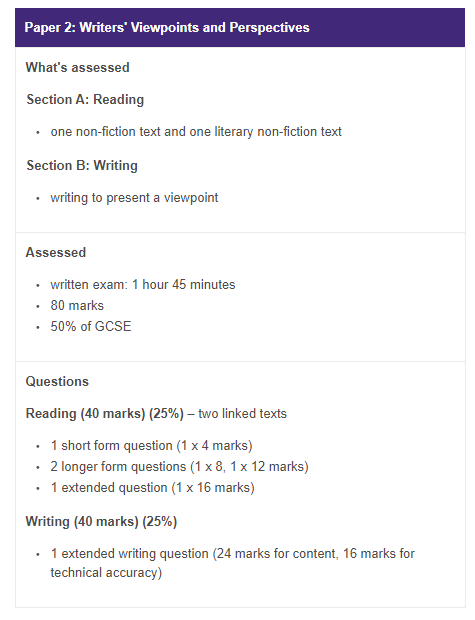Click the technical accuracy text
This screenshot has width=475, height=620.
pos(106,573)
